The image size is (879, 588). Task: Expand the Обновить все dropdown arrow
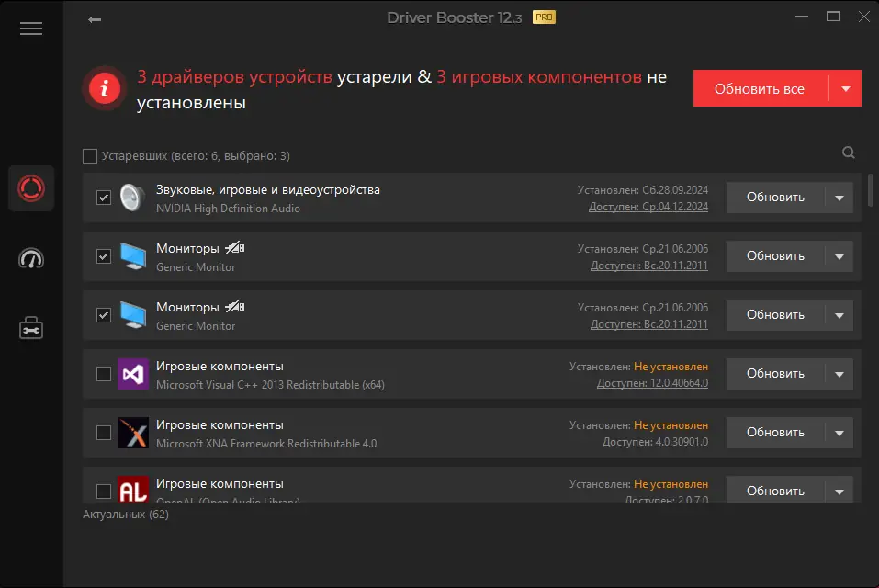pyautogui.click(x=845, y=88)
